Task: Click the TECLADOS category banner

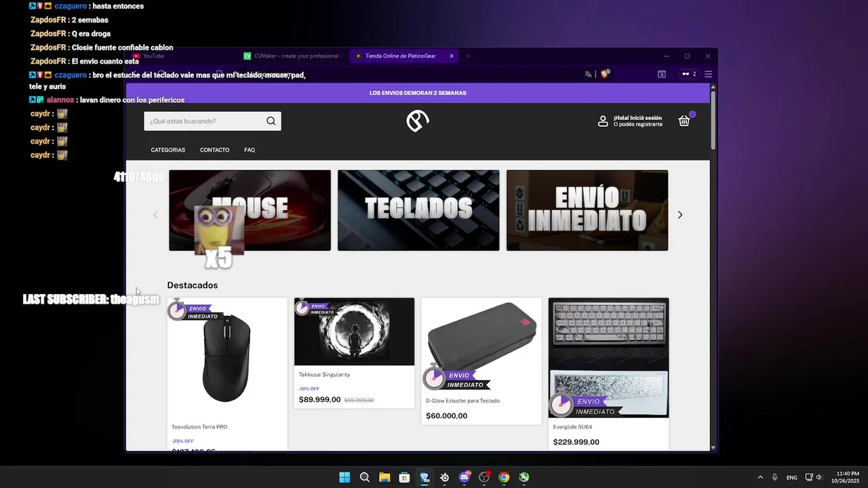Action: (x=418, y=210)
